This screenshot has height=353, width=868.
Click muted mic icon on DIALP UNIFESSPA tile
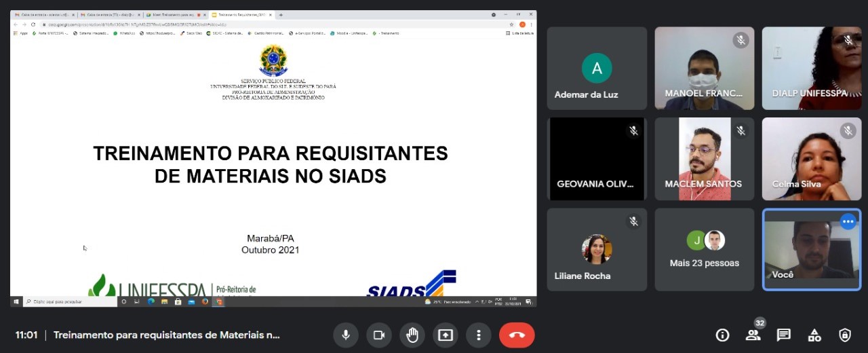pos(848,40)
